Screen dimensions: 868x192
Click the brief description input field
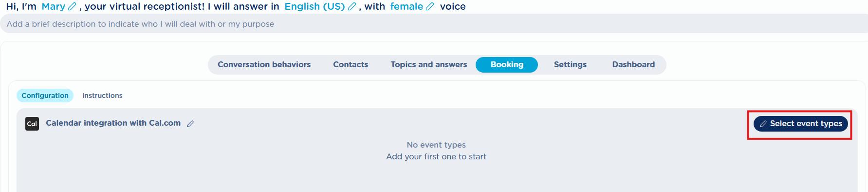(434, 24)
